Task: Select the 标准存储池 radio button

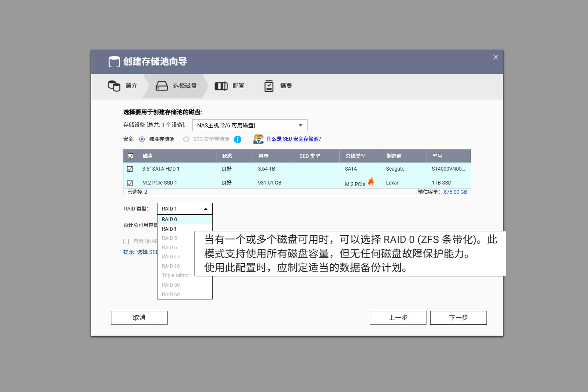Action: 142,139
